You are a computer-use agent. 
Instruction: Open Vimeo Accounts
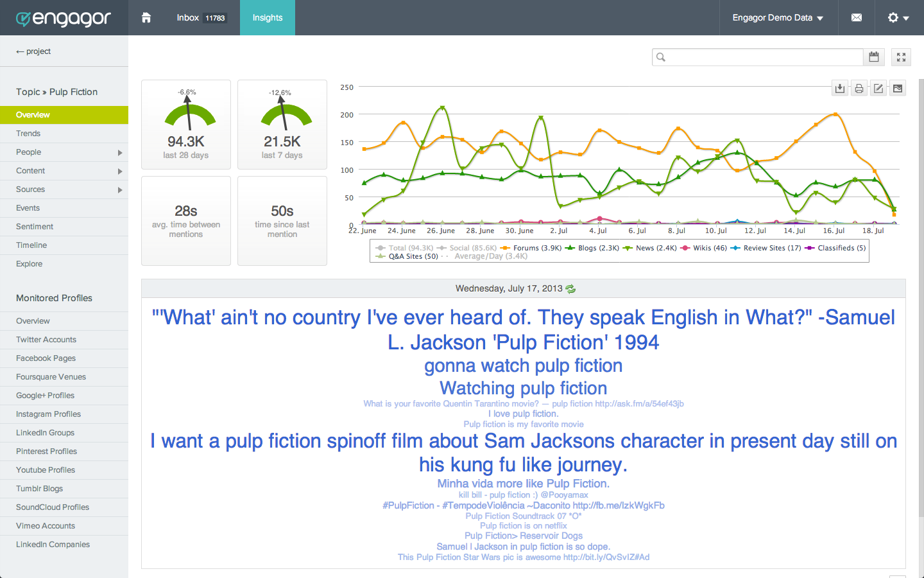point(64,526)
